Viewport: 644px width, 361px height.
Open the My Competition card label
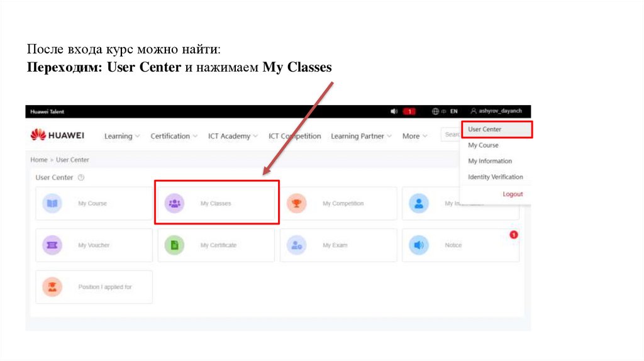click(343, 203)
